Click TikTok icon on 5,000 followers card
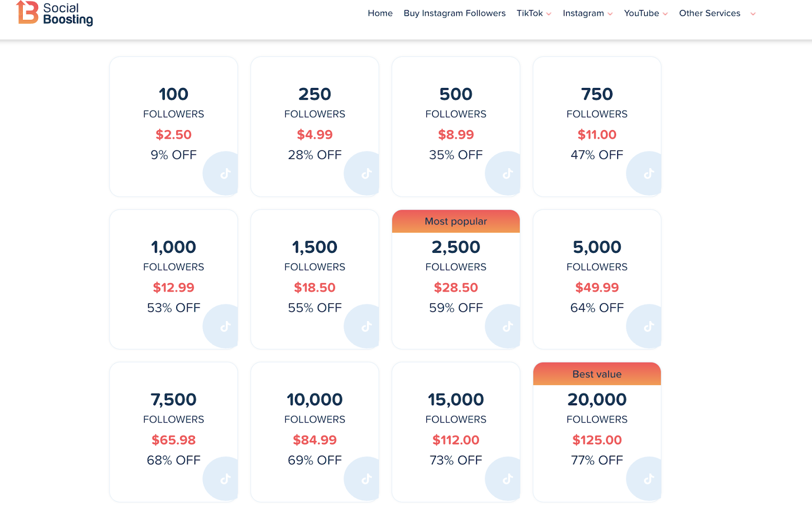The image size is (812, 513). point(649,327)
